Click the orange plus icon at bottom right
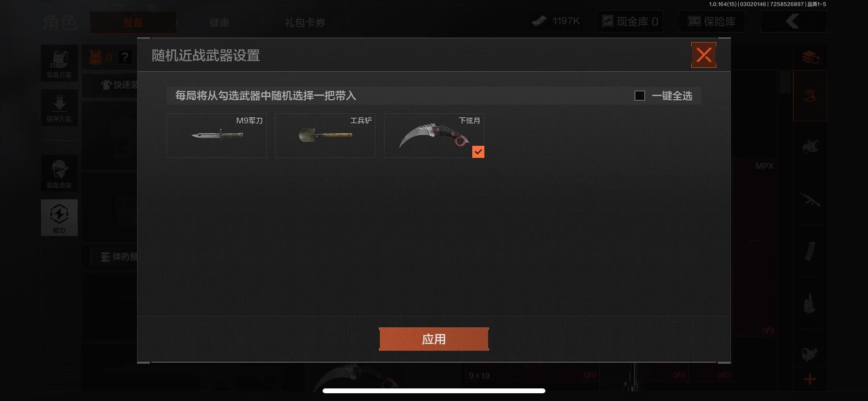 [809, 379]
